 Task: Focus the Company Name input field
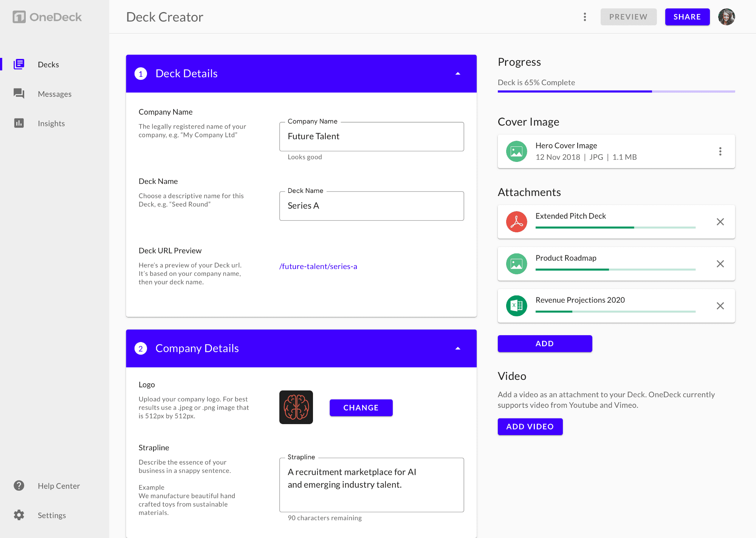coord(372,137)
